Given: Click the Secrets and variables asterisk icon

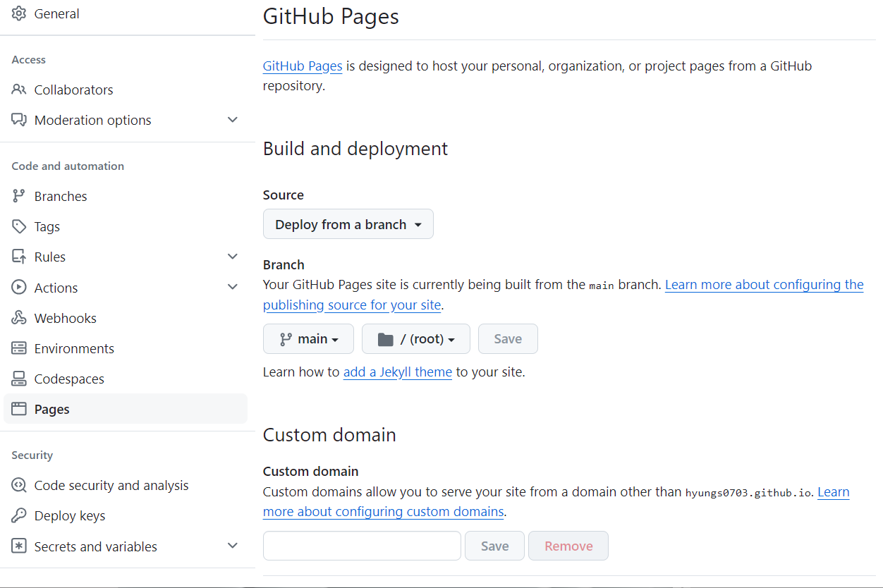Looking at the screenshot, I should point(19,546).
